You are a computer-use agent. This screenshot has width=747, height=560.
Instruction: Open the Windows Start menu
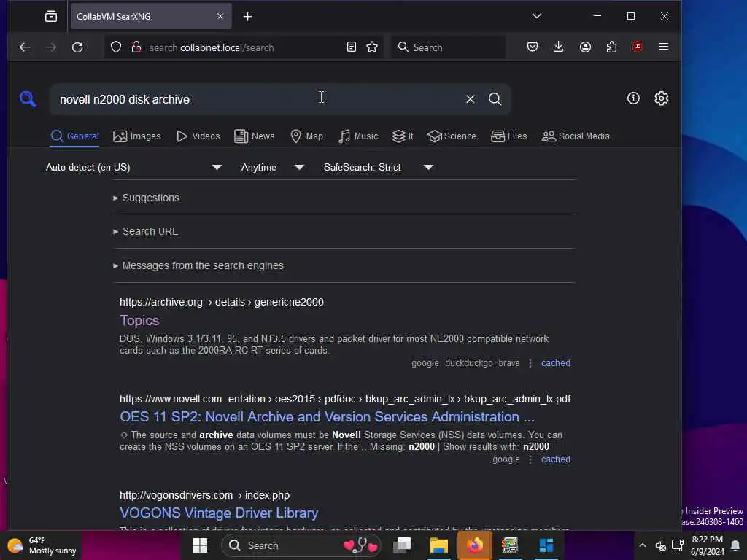(x=200, y=545)
